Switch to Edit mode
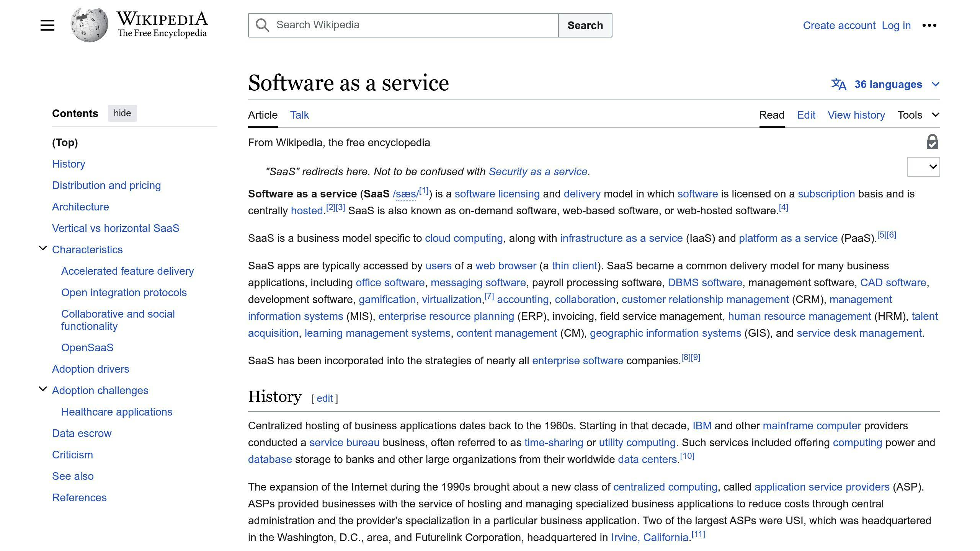This screenshot has height=551, width=980. pos(806,115)
